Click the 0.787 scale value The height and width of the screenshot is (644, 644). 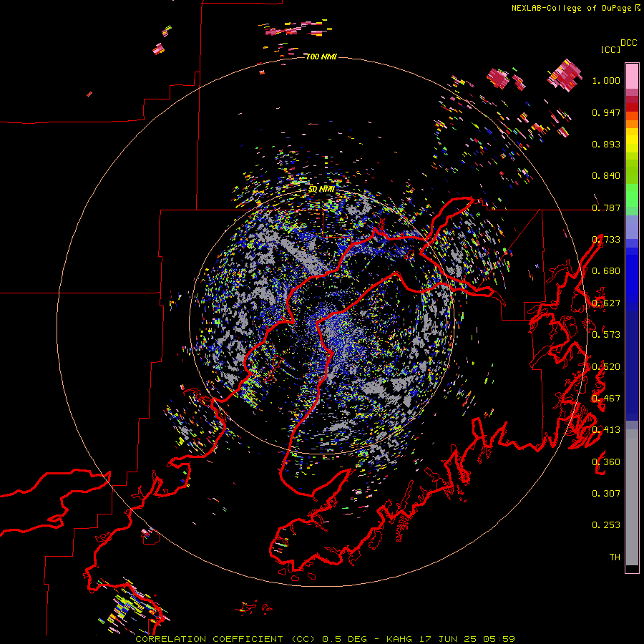tap(606, 208)
